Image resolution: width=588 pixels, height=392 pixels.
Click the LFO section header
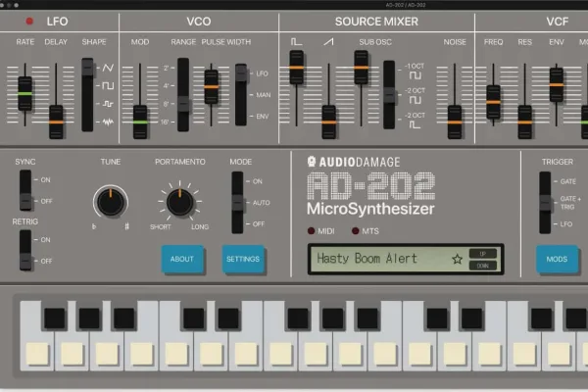coord(57,22)
